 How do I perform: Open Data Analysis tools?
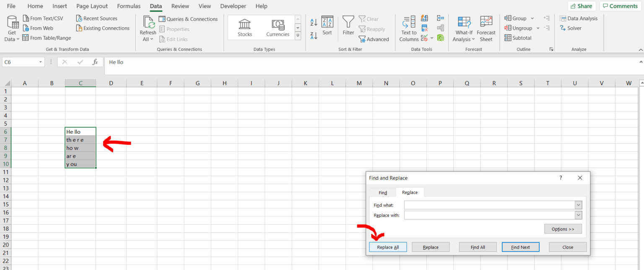[579, 18]
